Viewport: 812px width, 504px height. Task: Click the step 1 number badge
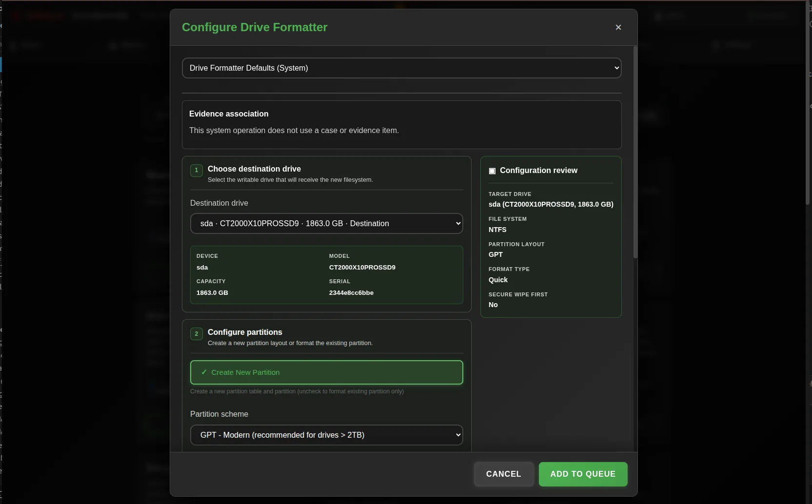[197, 170]
